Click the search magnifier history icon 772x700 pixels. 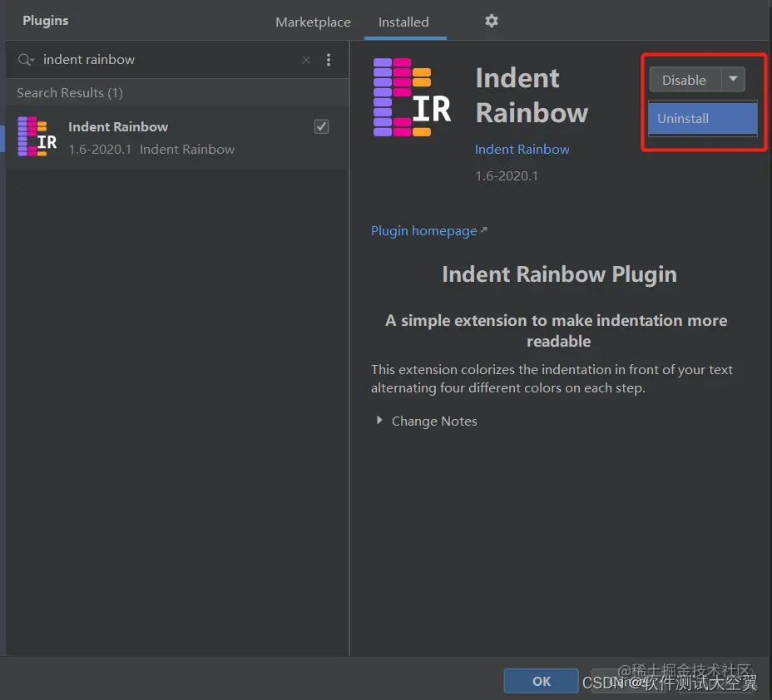coord(26,60)
